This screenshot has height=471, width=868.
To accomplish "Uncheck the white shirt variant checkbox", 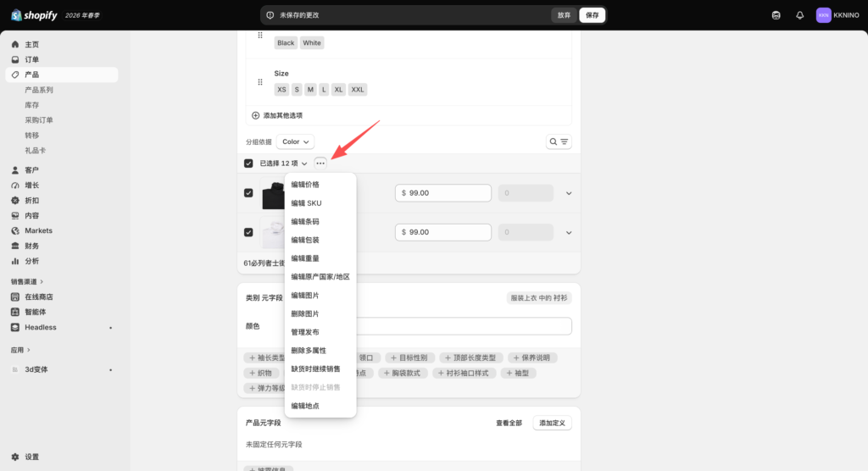I will (x=248, y=232).
